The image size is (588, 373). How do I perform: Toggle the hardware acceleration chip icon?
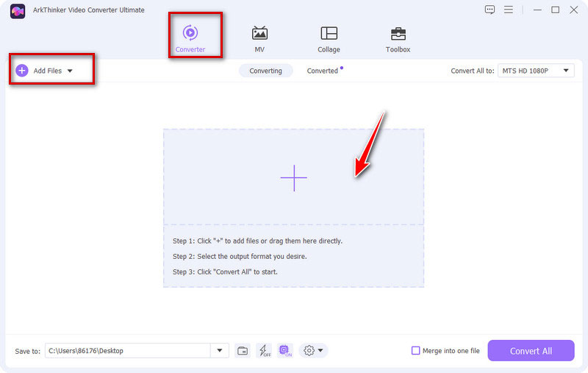(x=285, y=350)
